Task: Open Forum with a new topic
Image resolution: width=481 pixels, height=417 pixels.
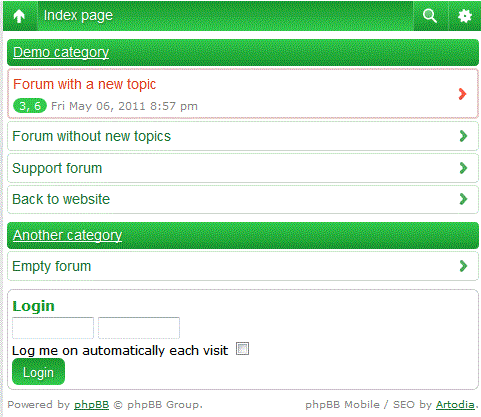Action: (x=84, y=84)
